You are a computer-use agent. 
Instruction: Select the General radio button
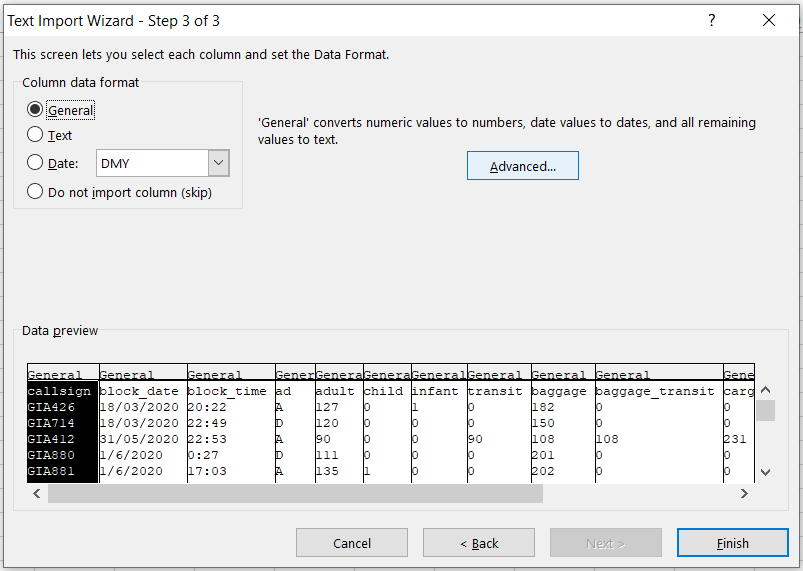pos(36,110)
